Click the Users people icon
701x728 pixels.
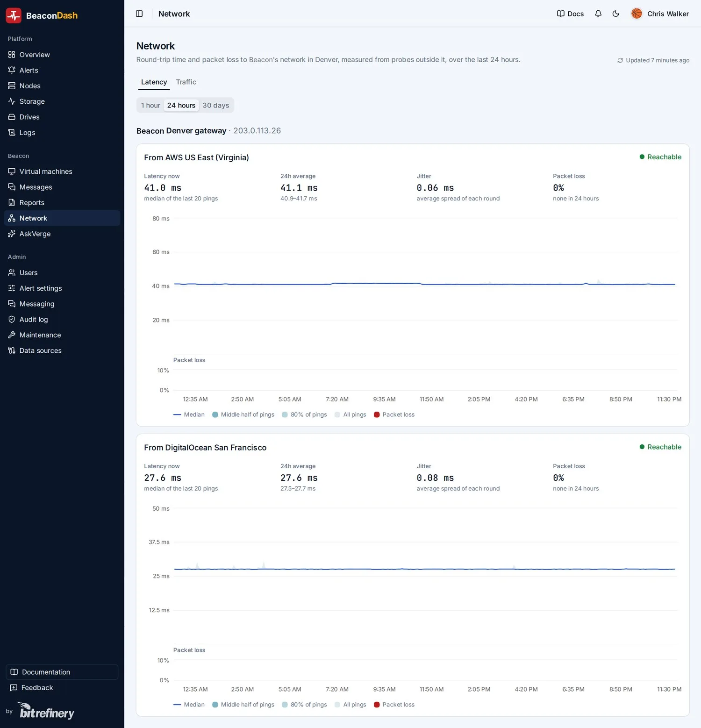[x=12, y=272]
